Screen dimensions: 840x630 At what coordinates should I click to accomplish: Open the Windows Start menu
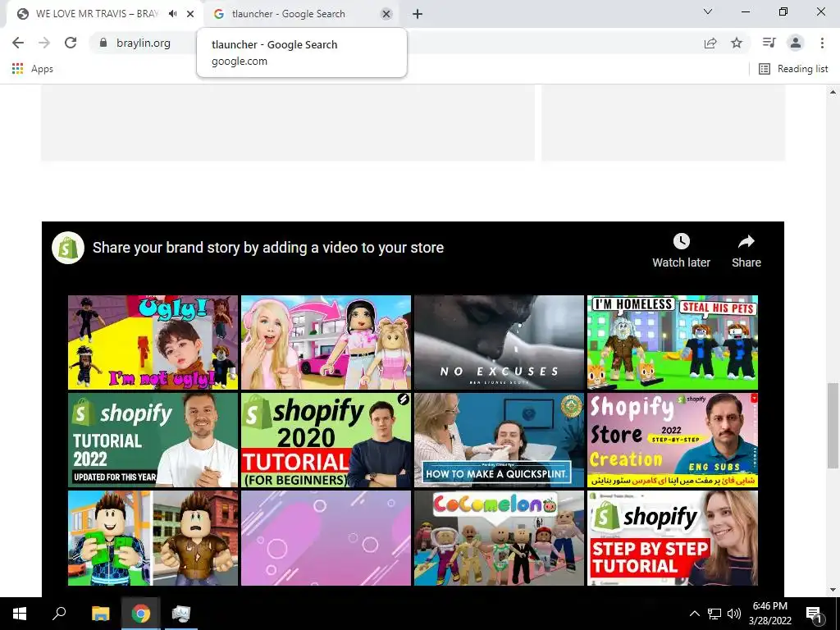pyautogui.click(x=20, y=614)
